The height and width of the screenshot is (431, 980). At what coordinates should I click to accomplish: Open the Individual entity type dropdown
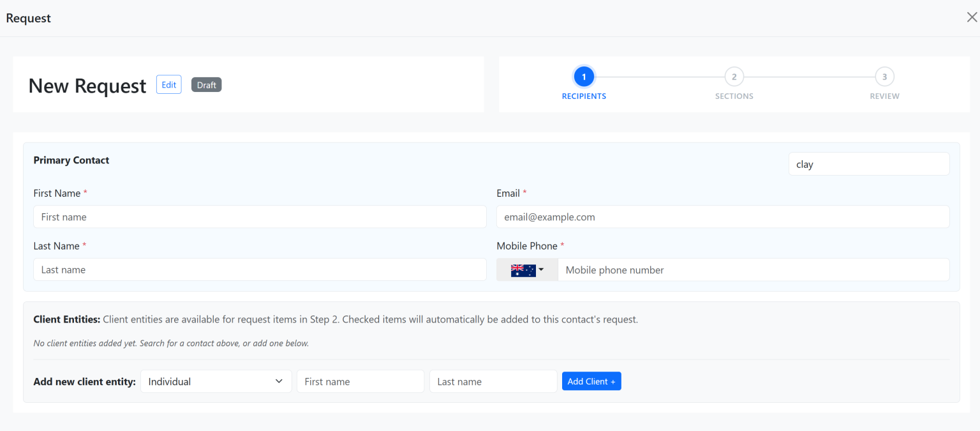pyautogui.click(x=216, y=381)
